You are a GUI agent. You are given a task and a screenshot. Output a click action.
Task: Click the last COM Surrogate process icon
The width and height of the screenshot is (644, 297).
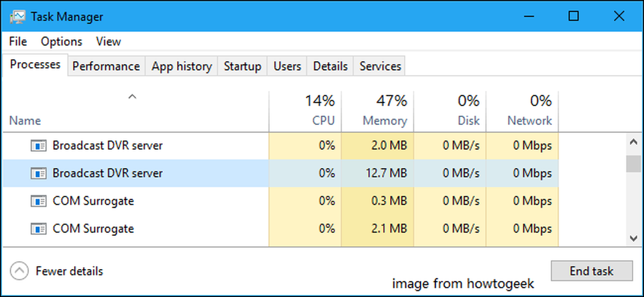pyautogui.click(x=38, y=229)
